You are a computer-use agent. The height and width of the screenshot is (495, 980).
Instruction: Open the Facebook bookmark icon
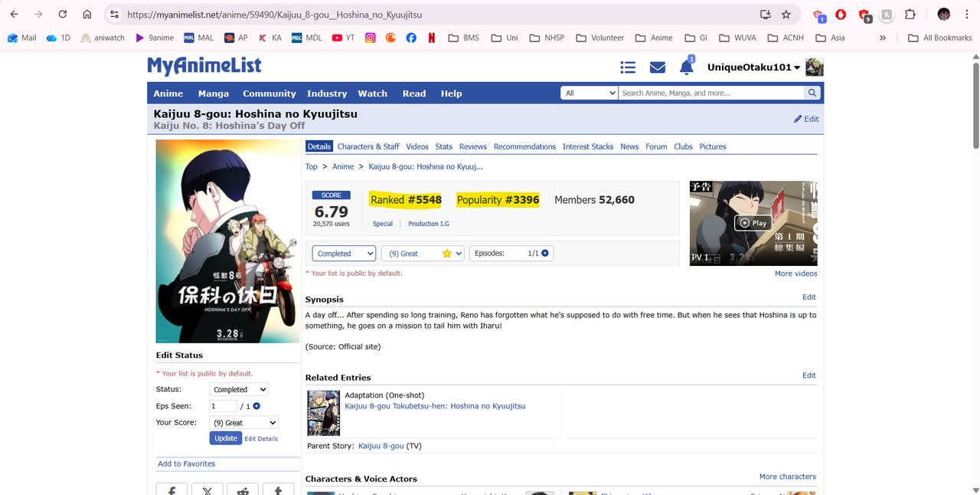point(411,38)
